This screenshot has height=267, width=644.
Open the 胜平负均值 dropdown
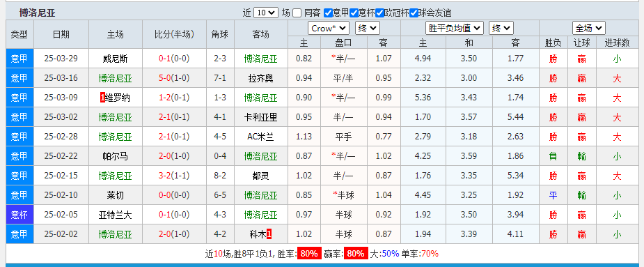[x=455, y=29]
